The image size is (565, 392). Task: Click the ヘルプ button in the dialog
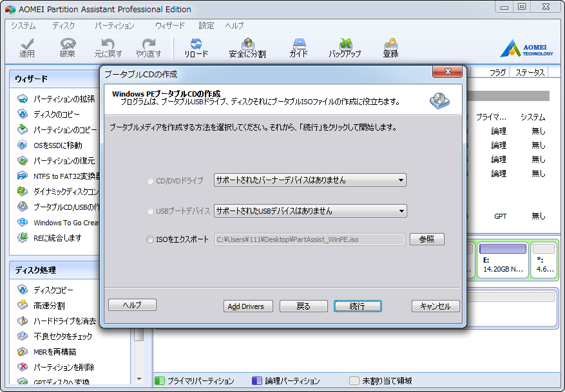coord(132,305)
